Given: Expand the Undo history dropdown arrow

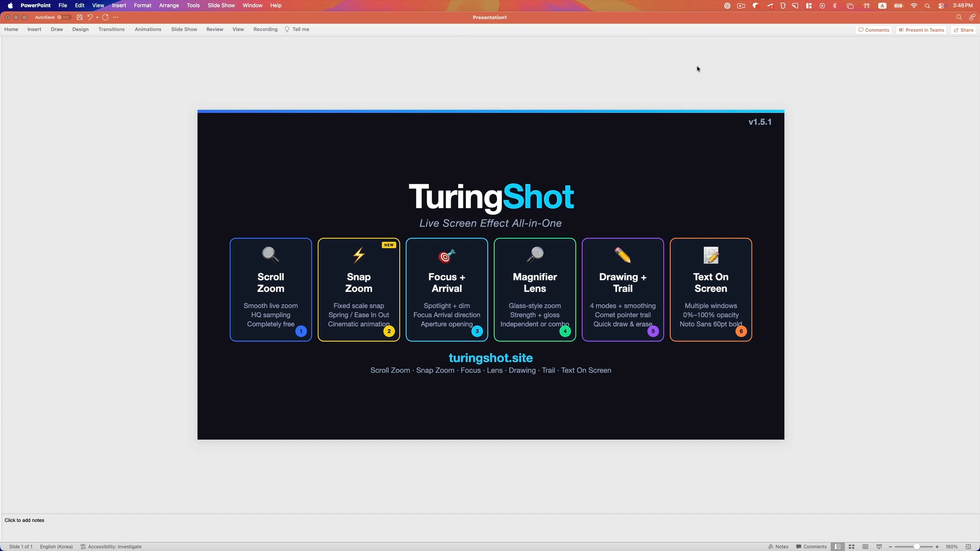Looking at the screenshot, I should click(x=97, y=17).
